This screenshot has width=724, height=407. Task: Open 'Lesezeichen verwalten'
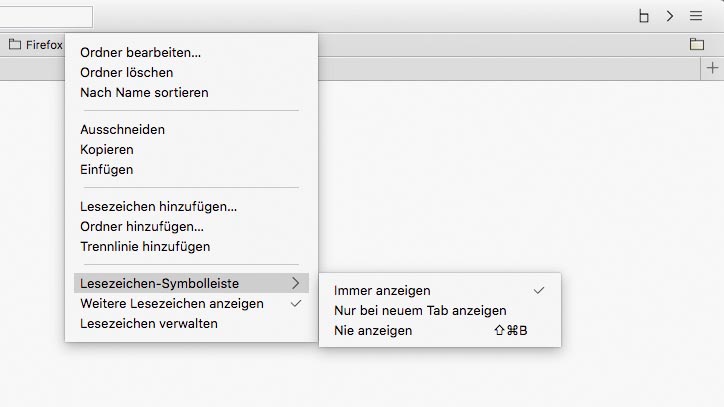point(148,323)
